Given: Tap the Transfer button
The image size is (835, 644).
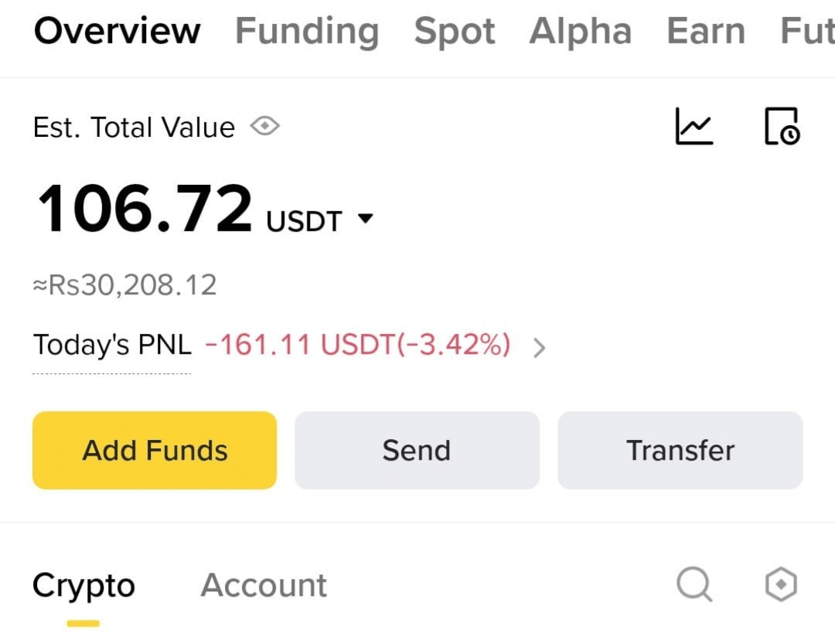Looking at the screenshot, I should pyautogui.click(x=680, y=450).
